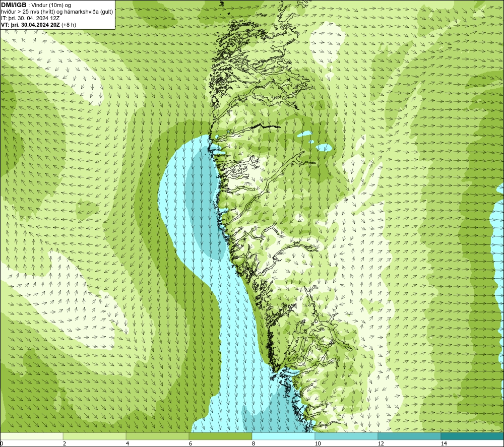Screen dimensions: 504x447
Task: Click the 8–10 m/s light cyan legend segment
Action: coord(283,436)
